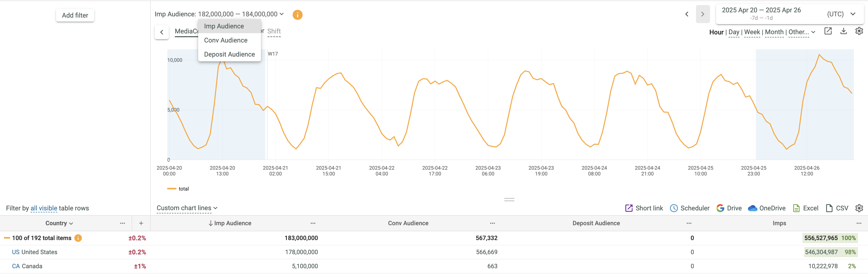The width and height of the screenshot is (868, 274).
Task: Open chart in new window icon
Action: (x=828, y=31)
